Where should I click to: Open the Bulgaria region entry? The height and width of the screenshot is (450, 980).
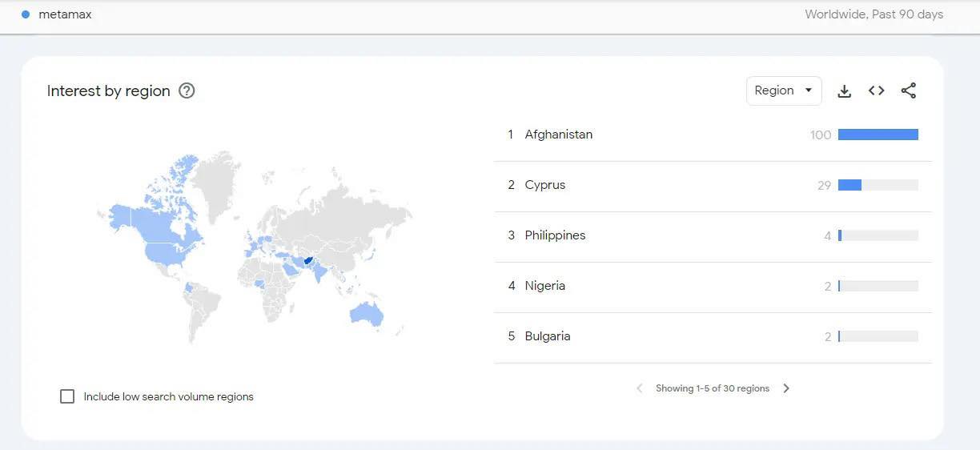click(713, 336)
